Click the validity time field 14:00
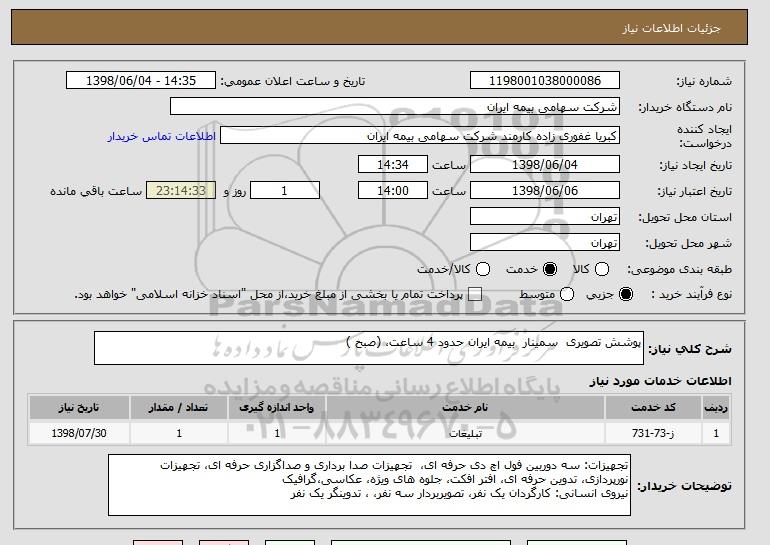The image size is (770, 545). click(393, 191)
